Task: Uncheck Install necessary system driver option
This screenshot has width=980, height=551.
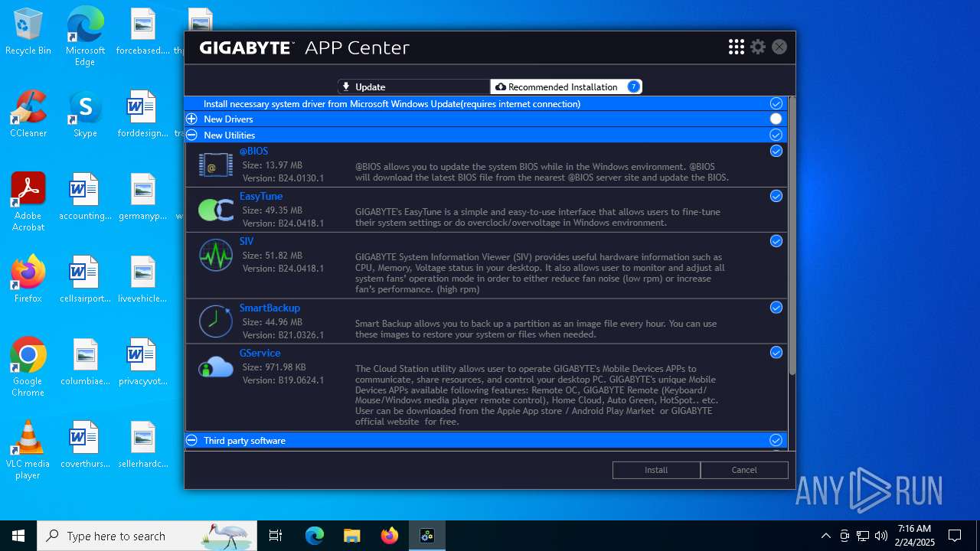Action: point(776,103)
